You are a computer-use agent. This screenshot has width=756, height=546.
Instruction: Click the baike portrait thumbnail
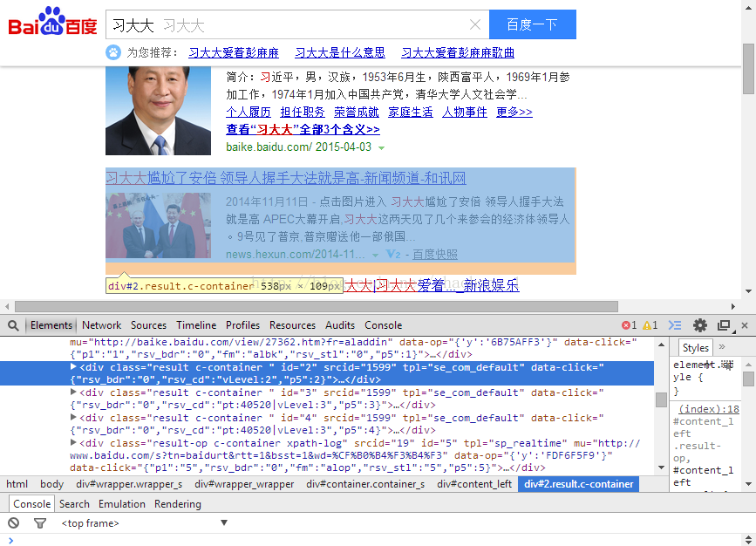158,111
